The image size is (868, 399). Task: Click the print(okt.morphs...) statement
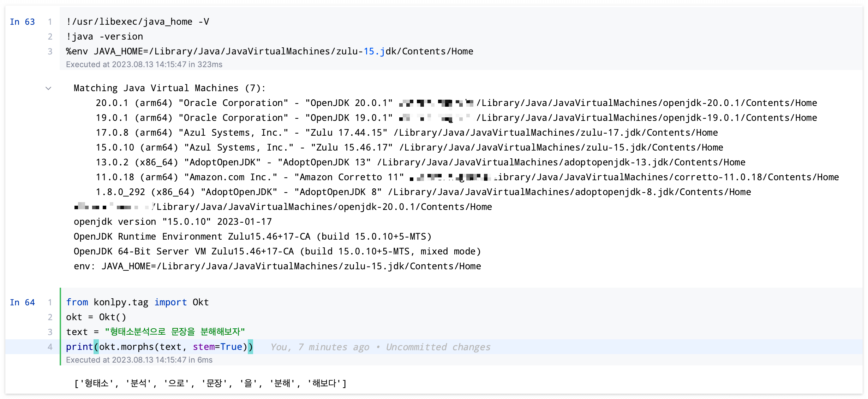pyautogui.click(x=159, y=347)
